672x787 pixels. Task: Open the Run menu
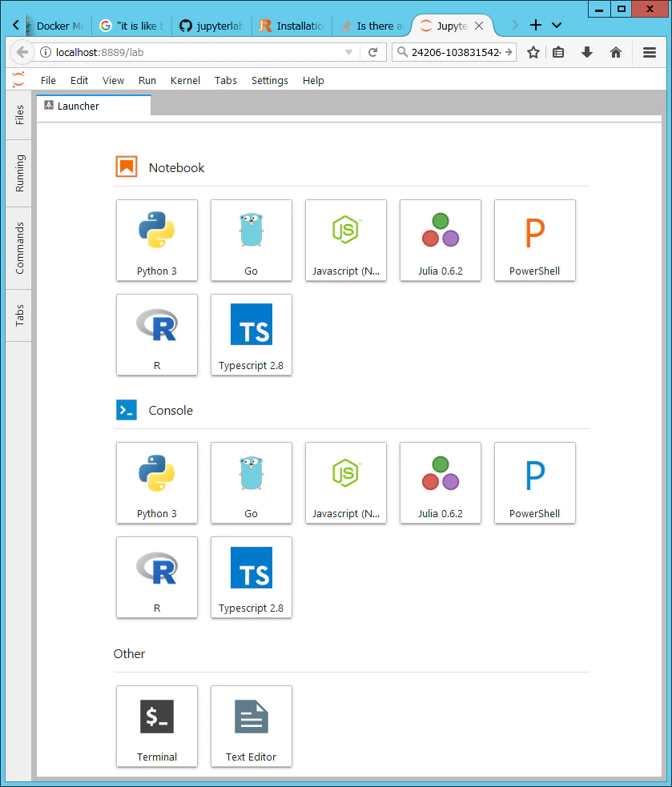click(147, 80)
